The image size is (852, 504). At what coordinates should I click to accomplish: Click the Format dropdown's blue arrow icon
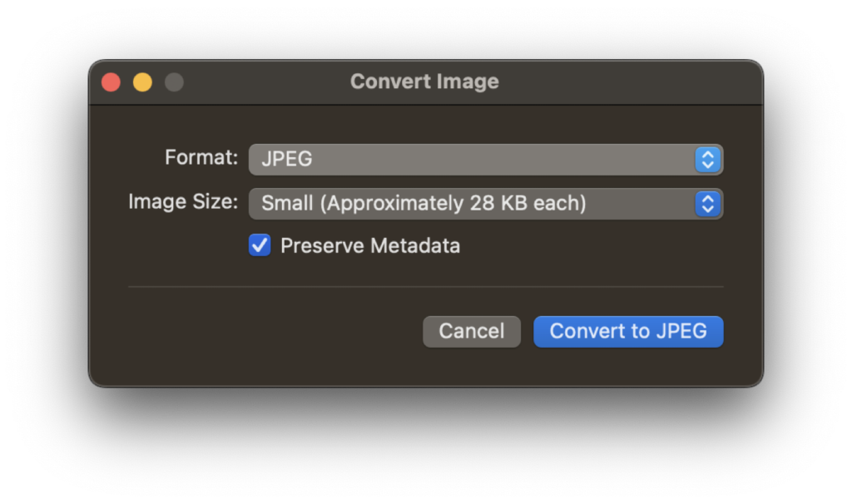[x=707, y=159]
